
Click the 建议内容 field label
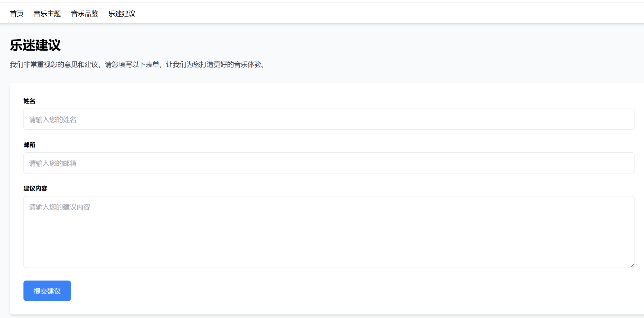(35, 188)
